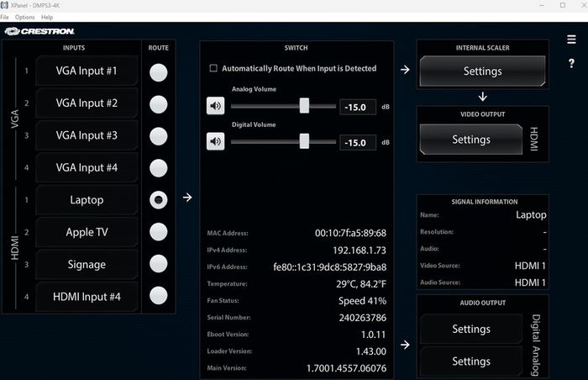Open the Options menu
The height and width of the screenshot is (380, 588).
click(24, 18)
